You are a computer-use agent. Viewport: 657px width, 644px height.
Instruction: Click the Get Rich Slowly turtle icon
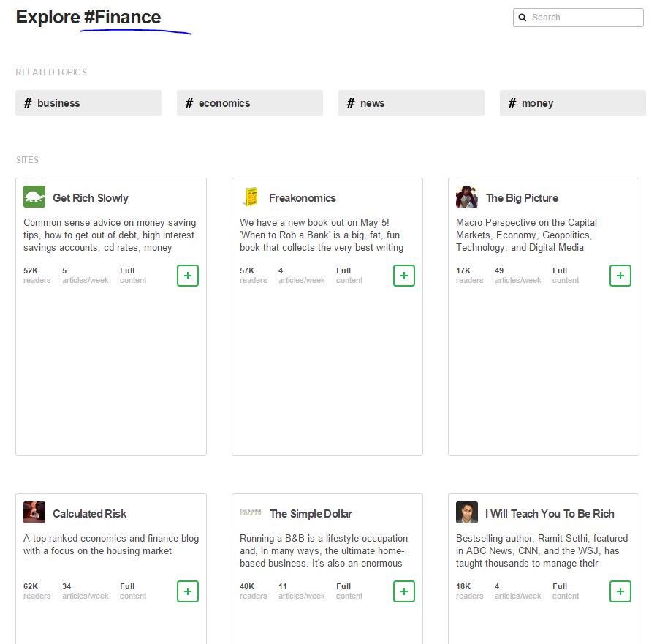(x=34, y=197)
